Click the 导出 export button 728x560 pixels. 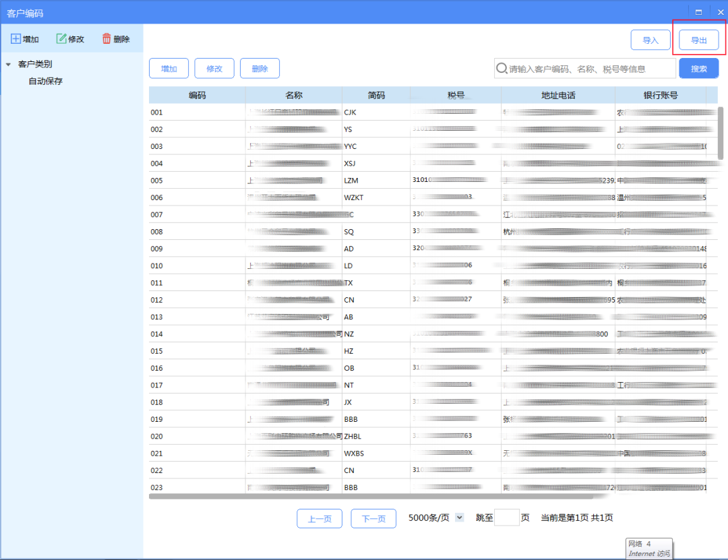point(699,40)
